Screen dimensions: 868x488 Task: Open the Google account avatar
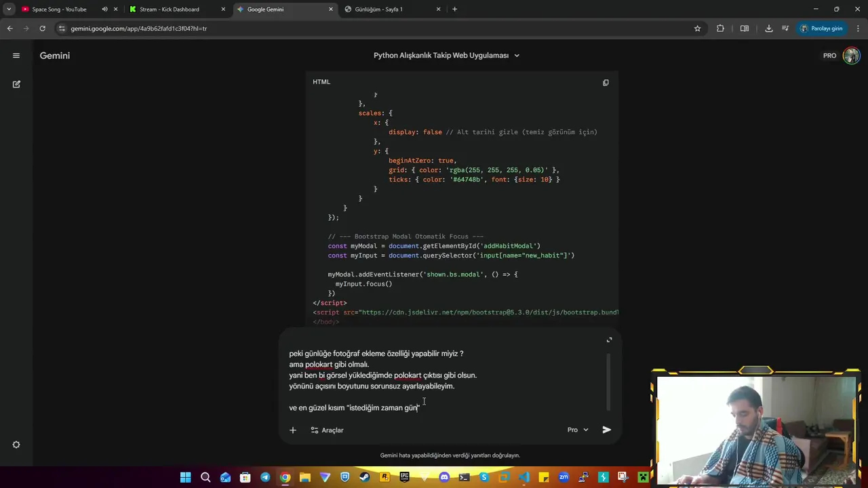point(851,56)
